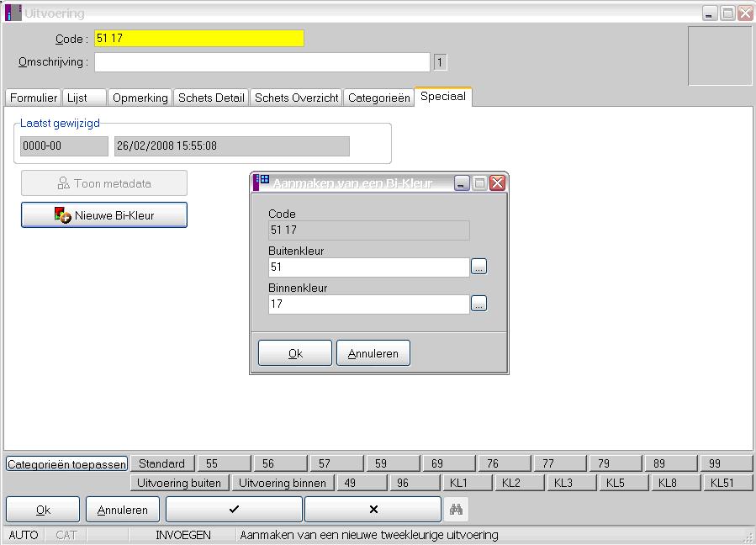This screenshot has height=545, width=756.
Task: Select the Categorieën tab
Action: [379, 98]
